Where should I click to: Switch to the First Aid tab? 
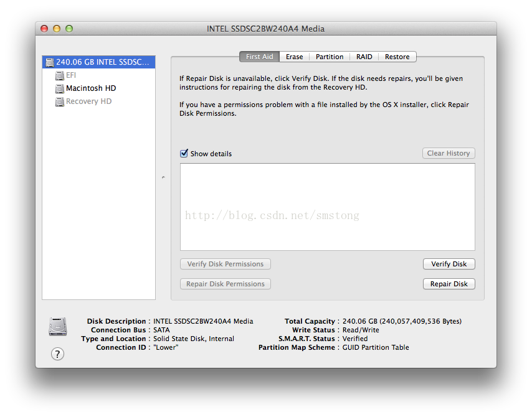(x=260, y=57)
